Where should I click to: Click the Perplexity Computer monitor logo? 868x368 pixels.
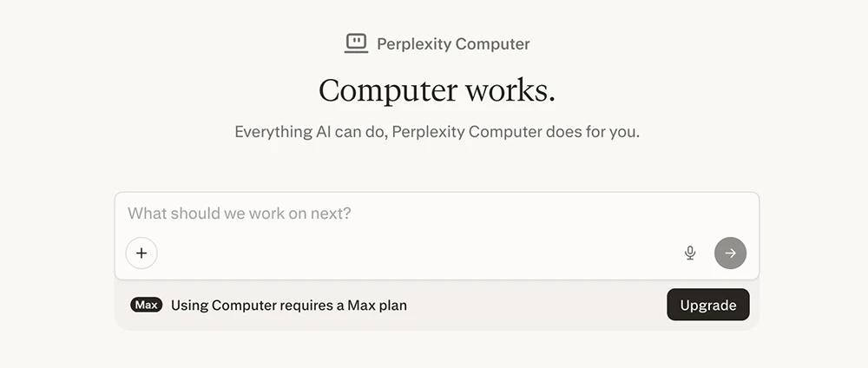pyautogui.click(x=356, y=43)
